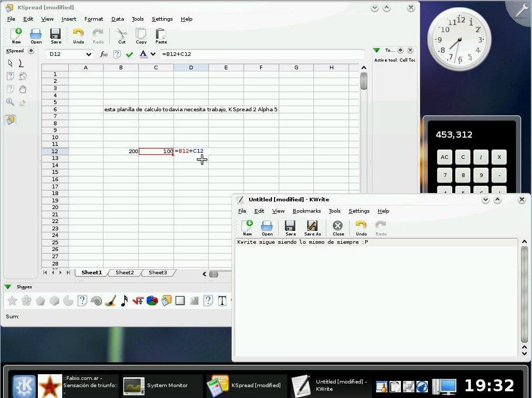Click the column D header
Image resolution: width=532 pixels, height=398 pixels.
[191, 67]
